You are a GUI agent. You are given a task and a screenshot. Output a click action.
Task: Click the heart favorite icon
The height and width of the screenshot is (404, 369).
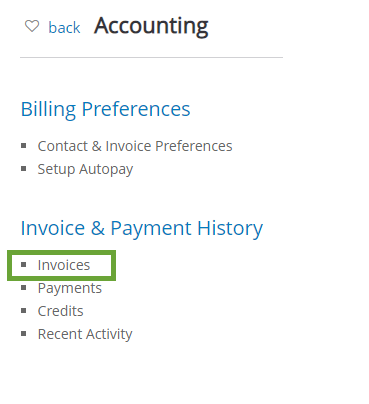(32, 26)
